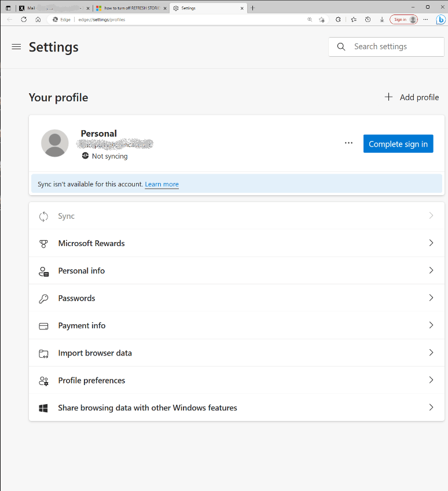448x491 pixels.
Task: Open the Learn more sync link
Action: 161,184
